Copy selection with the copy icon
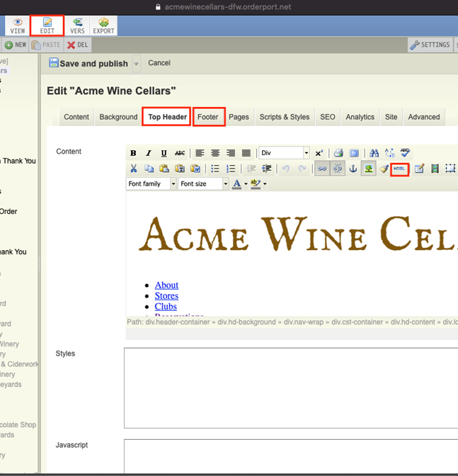This screenshot has height=476, width=458. tap(149, 169)
